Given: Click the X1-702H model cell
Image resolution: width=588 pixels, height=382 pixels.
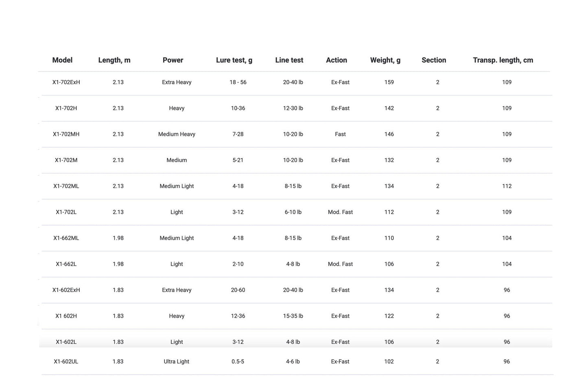Looking at the screenshot, I should tap(66, 108).
